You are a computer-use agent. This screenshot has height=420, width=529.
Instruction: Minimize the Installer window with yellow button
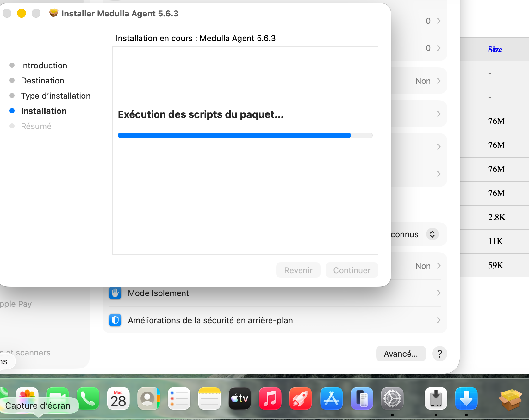[x=22, y=13]
